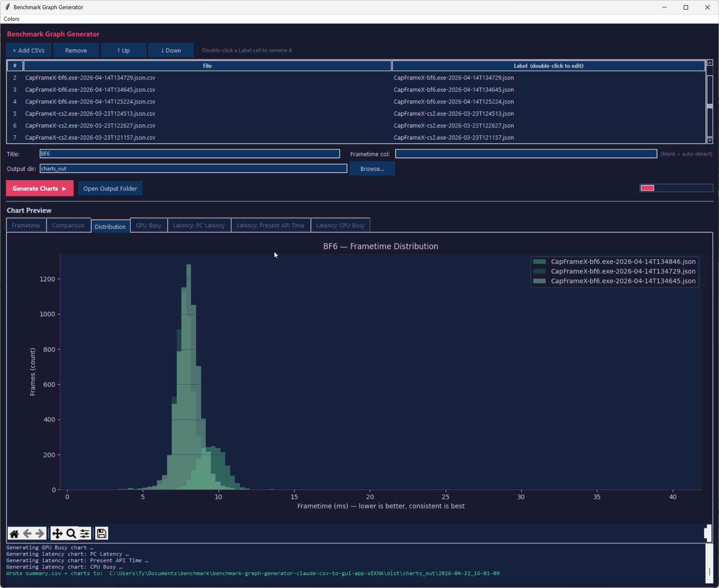Click the Generate Charts button
The image size is (719, 588).
tap(39, 188)
